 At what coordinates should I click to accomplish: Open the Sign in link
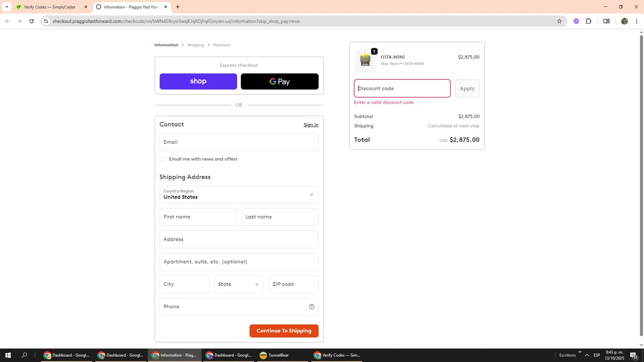311,125
